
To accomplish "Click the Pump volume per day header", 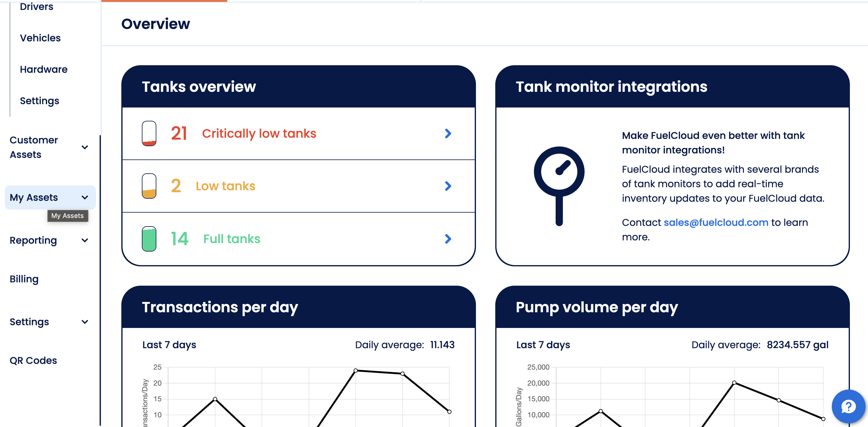I will (672, 307).
